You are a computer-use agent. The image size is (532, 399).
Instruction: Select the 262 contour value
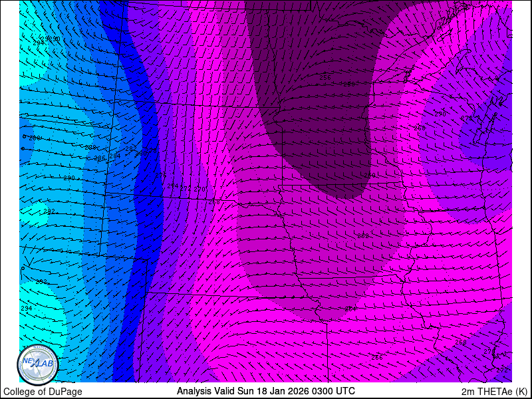pyautogui.click(x=363, y=235)
